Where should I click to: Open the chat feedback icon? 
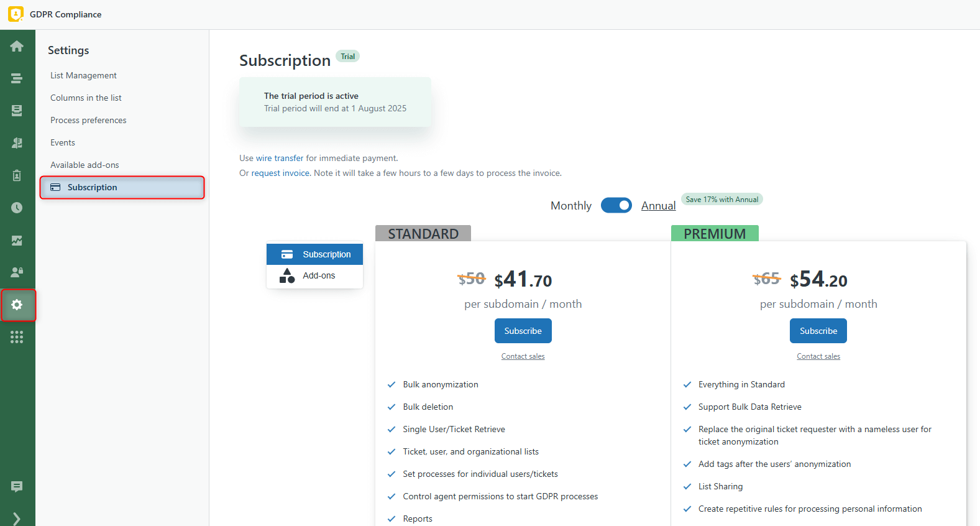click(x=17, y=486)
